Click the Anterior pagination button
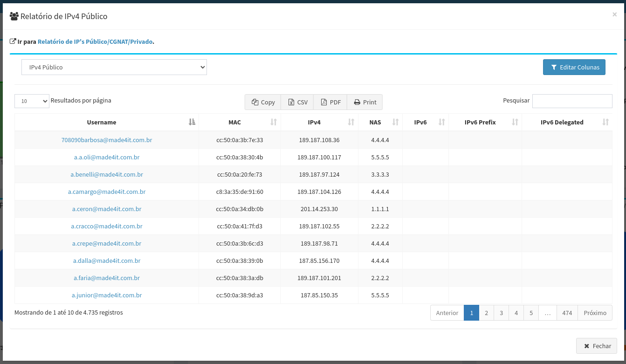Viewport: 626px width, 364px height. point(447,313)
